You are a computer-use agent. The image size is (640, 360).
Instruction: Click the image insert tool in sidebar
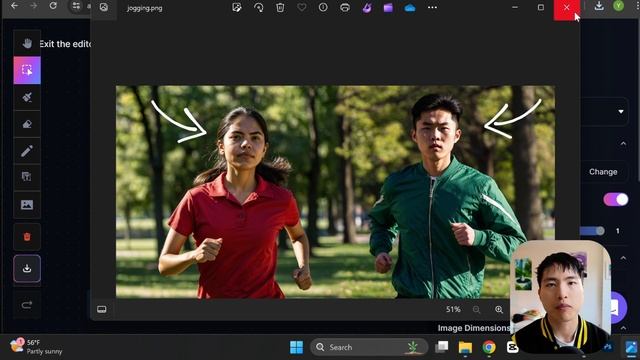(x=27, y=204)
